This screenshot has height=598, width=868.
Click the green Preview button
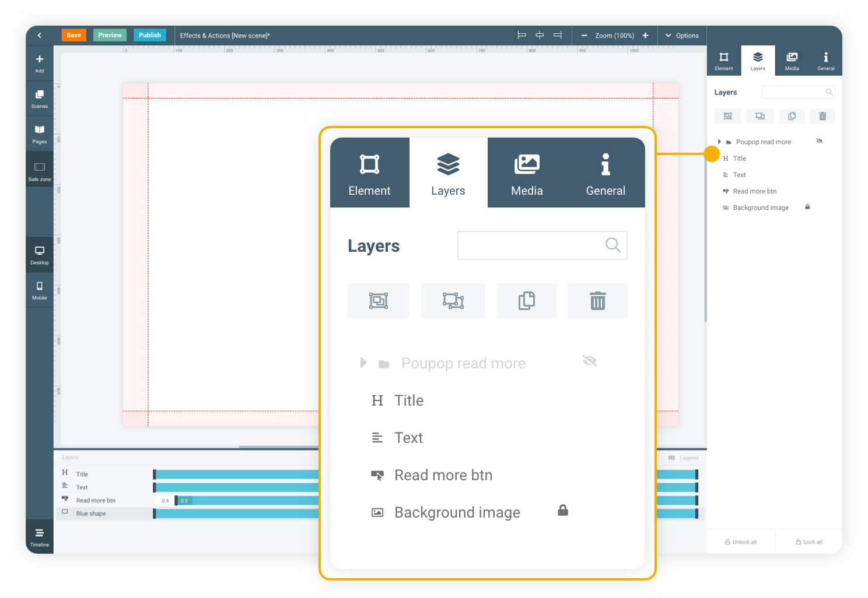pyautogui.click(x=110, y=35)
